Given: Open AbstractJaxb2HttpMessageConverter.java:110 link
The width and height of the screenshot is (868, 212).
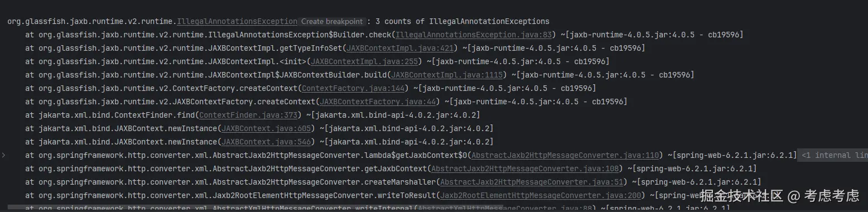Looking at the screenshot, I should pos(565,156).
